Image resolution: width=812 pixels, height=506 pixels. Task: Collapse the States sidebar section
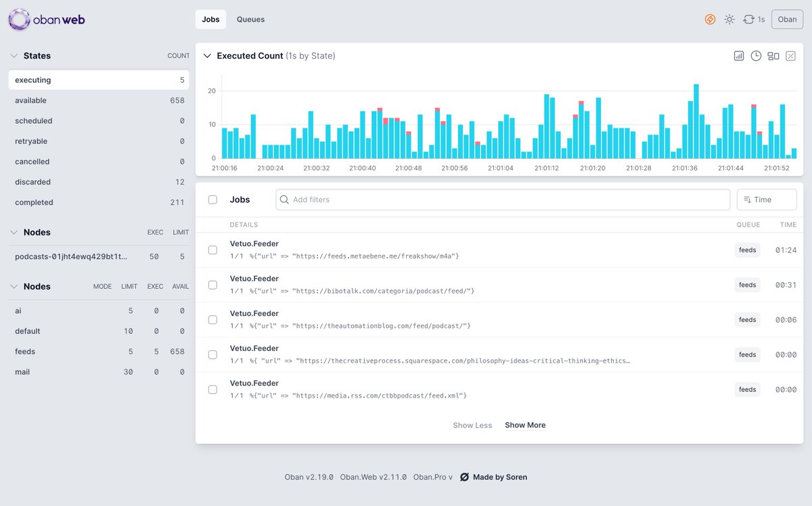pyautogui.click(x=14, y=55)
